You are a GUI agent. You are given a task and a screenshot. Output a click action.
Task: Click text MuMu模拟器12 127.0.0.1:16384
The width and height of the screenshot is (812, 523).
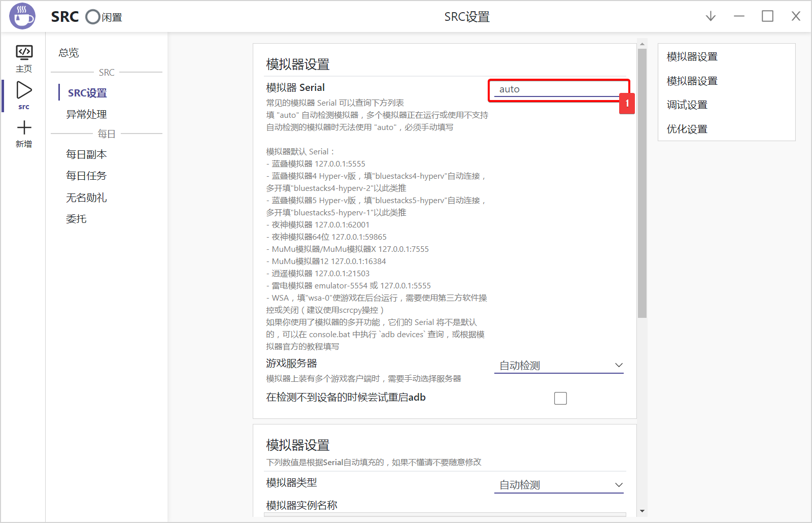pos(329,261)
